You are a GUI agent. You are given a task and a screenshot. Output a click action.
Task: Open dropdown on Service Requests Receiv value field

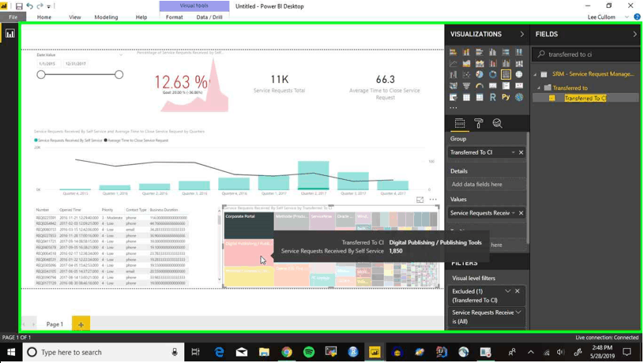(x=513, y=213)
